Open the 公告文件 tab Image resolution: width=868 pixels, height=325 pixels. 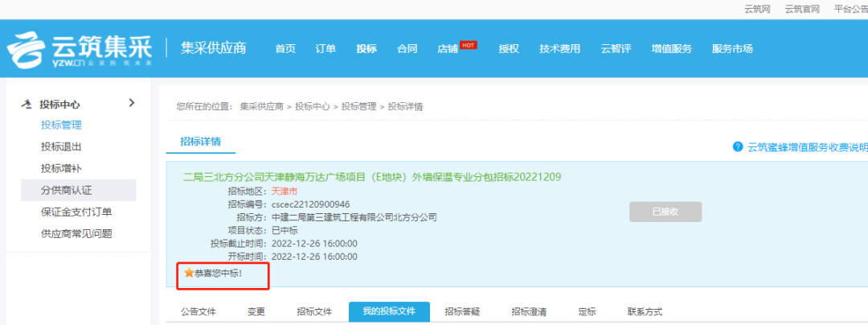tap(198, 312)
